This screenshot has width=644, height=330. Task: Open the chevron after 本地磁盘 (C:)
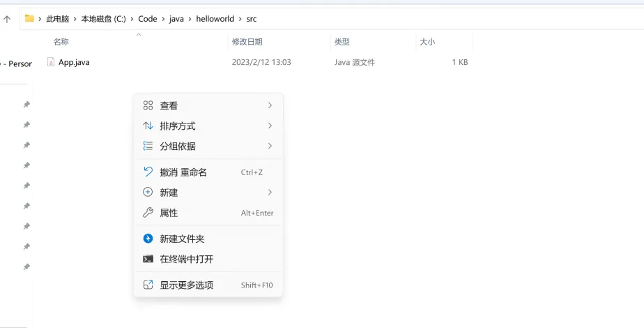click(132, 19)
